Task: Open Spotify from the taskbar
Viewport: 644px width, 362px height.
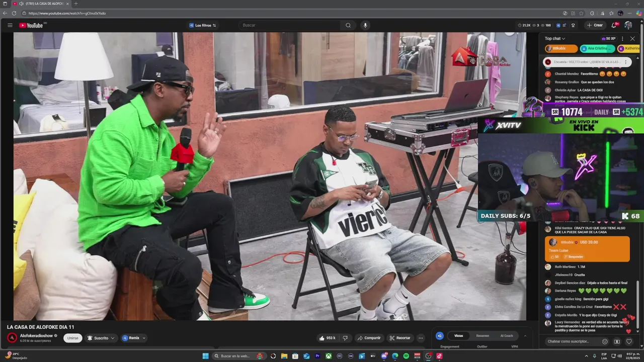Action: (406, 356)
